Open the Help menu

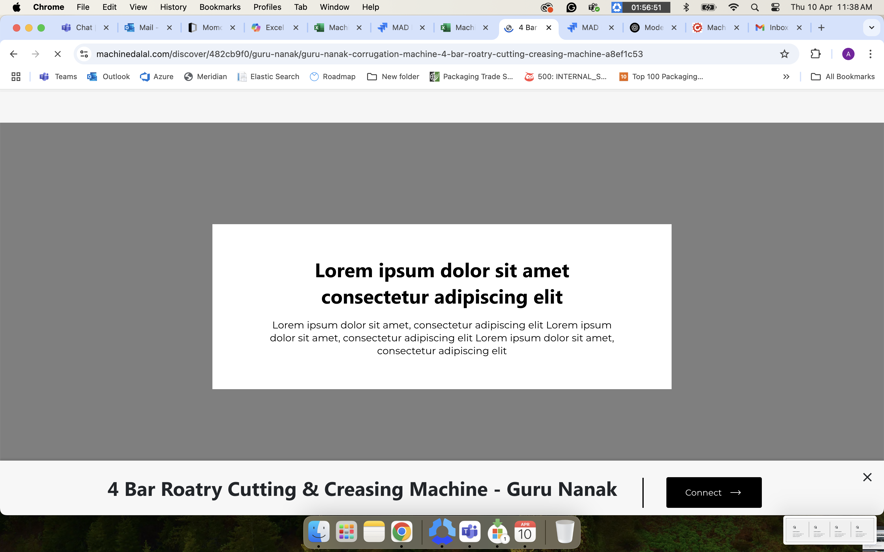tap(370, 7)
